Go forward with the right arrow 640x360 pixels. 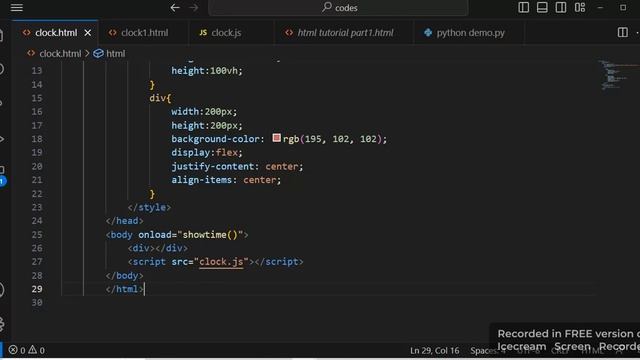click(x=194, y=8)
